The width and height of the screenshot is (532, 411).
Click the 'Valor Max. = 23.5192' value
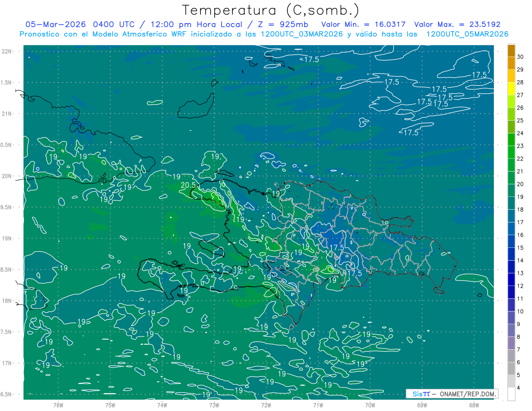coord(457,24)
